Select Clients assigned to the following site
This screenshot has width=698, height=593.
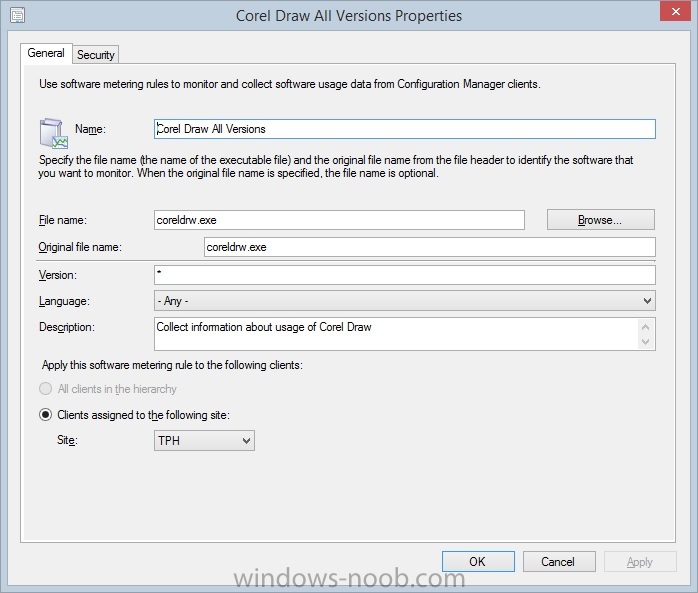click(45, 415)
